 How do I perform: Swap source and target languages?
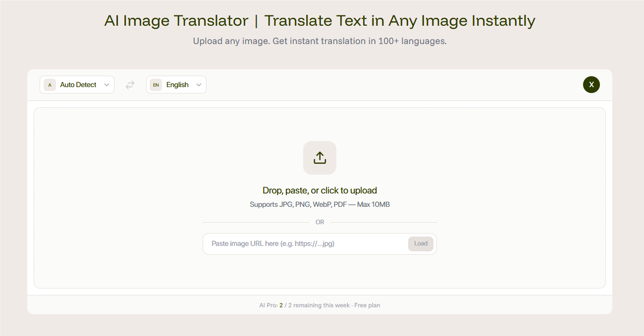click(130, 85)
